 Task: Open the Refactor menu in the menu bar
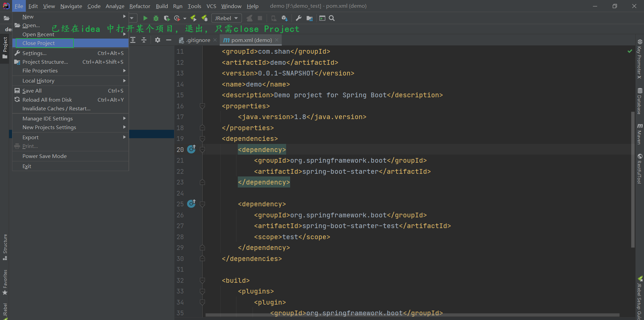[x=140, y=6]
